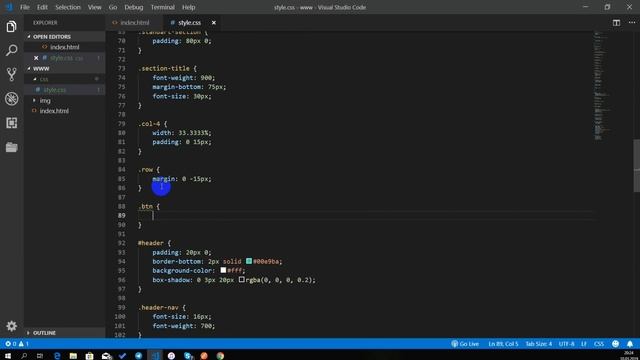Open Microsoft Store from taskbar
This screenshot has width=640, height=360.
pyautogui.click(x=89, y=356)
